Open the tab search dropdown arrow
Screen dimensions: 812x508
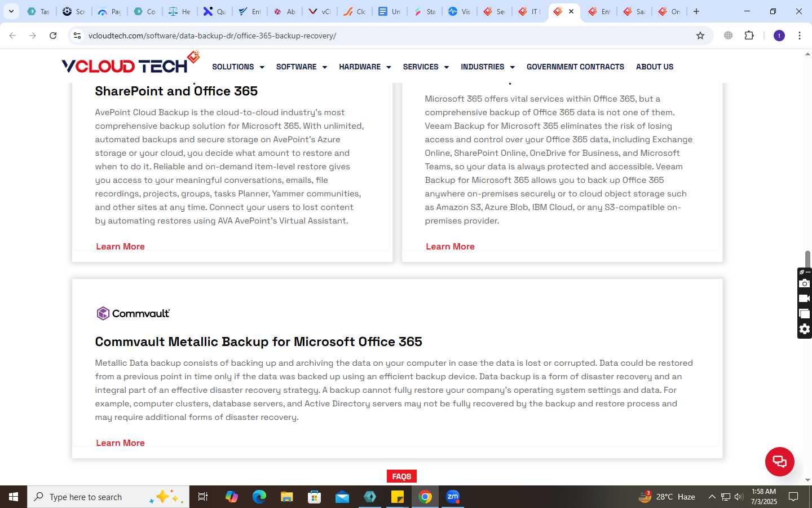click(11, 11)
